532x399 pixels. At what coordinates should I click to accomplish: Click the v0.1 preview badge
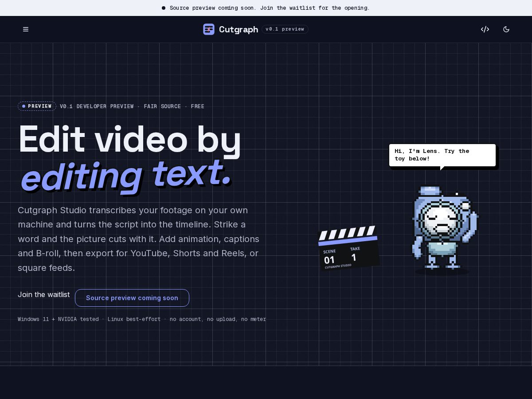coord(285,29)
